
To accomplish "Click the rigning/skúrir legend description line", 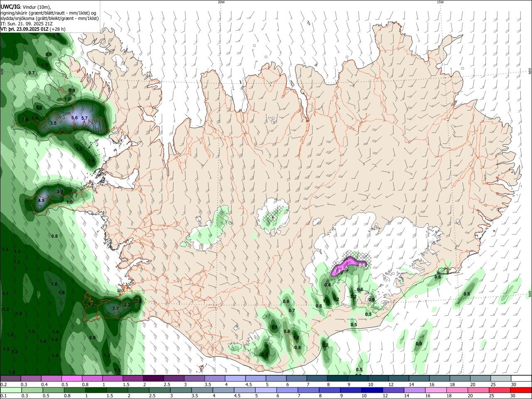I will tap(48, 12).
